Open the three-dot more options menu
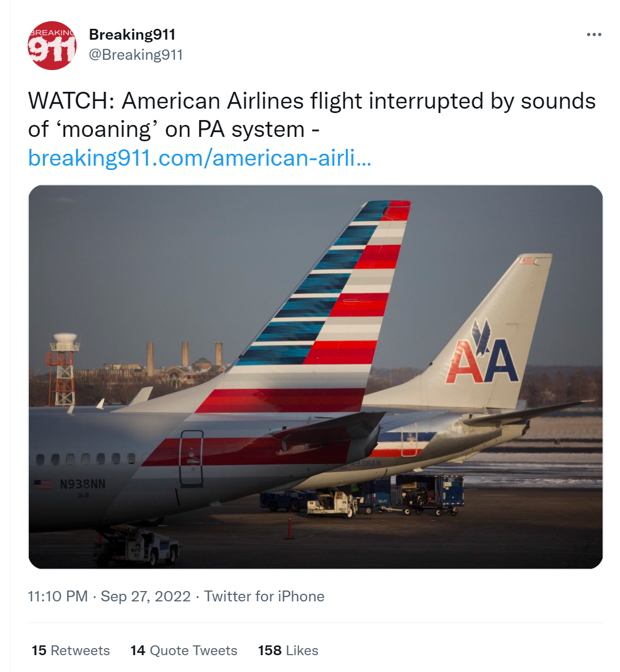The width and height of the screenshot is (620, 672). (594, 35)
